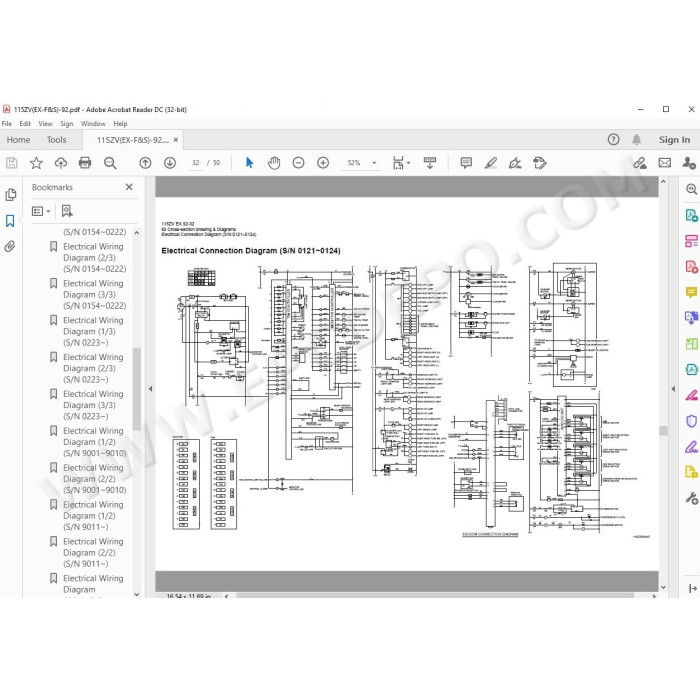The width and height of the screenshot is (700, 700).
Task: Collapse the left navigation pane arrow
Action: pos(150,389)
